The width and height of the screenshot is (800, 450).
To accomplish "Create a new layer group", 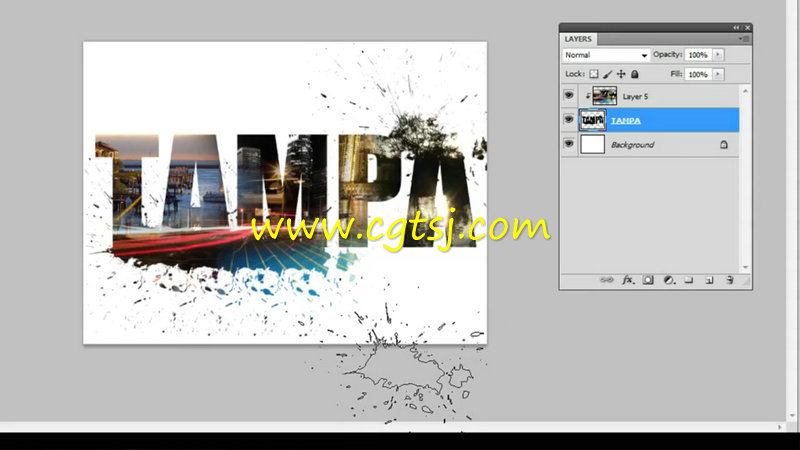I will 689,280.
